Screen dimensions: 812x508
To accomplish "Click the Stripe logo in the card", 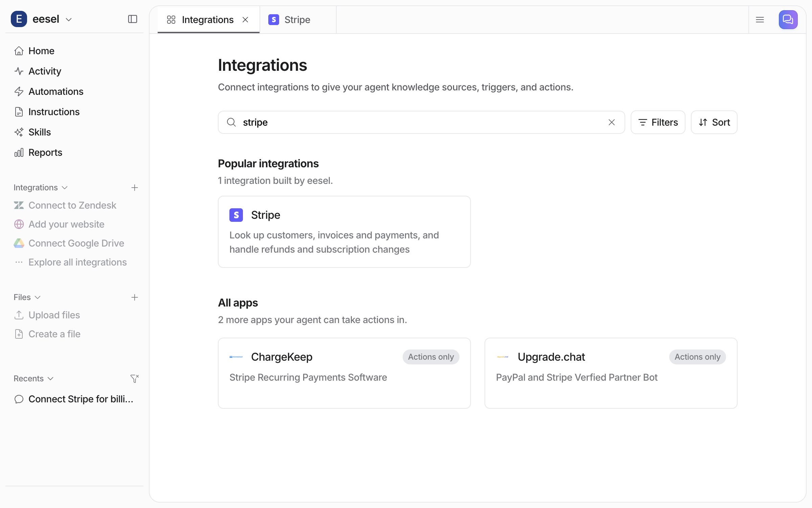I will tap(236, 215).
